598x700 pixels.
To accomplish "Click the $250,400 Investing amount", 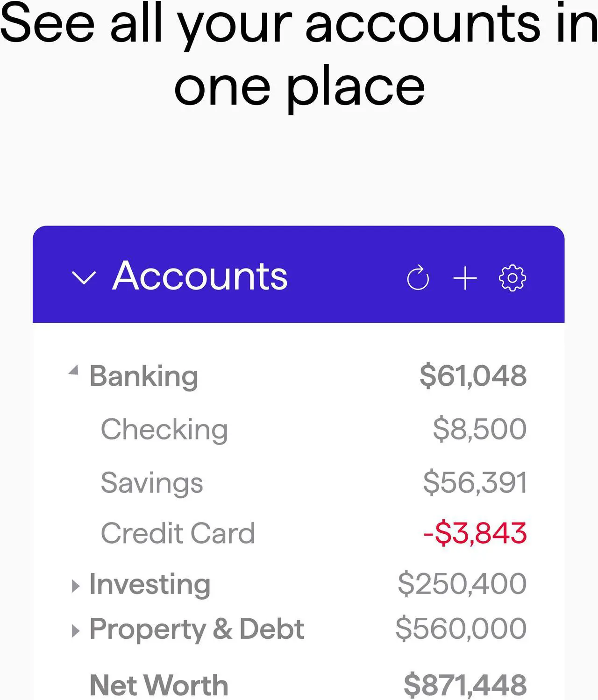I will click(462, 584).
